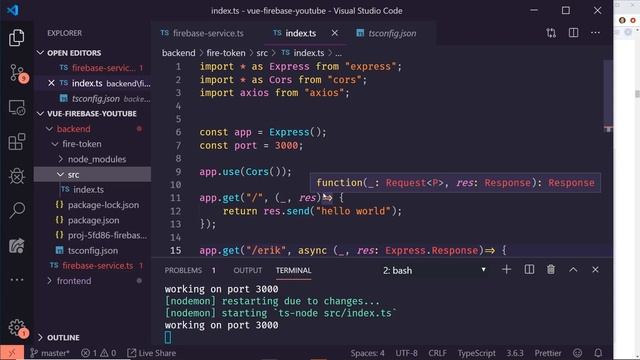Open Debug view with bug icon

pos(17,176)
